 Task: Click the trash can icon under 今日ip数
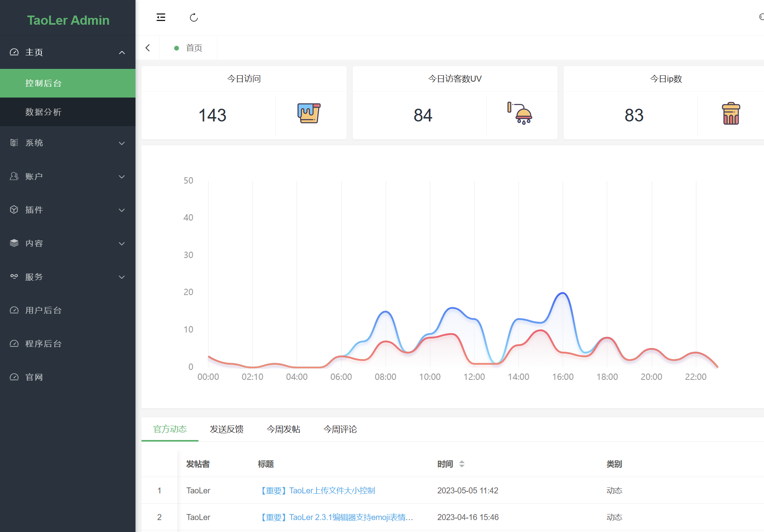click(x=731, y=113)
